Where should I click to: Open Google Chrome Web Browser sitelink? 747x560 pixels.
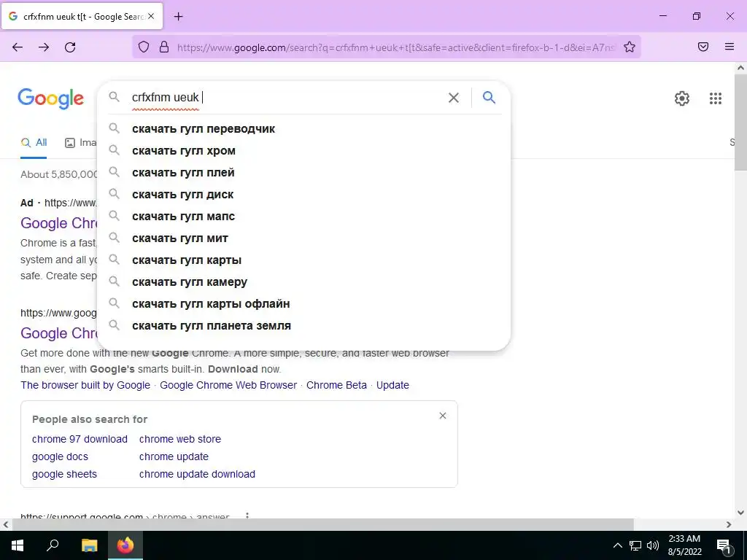(x=228, y=385)
